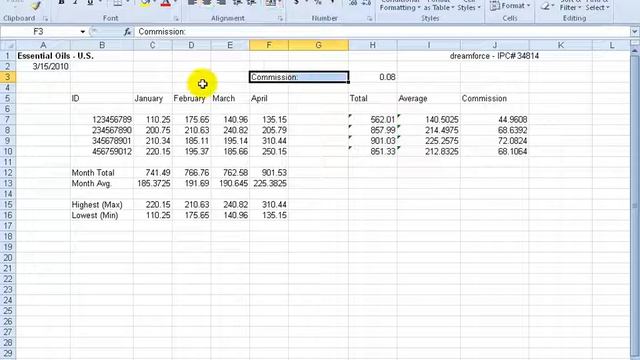Select column C header
This screenshot has width=640, height=360.
pyautogui.click(x=152, y=45)
